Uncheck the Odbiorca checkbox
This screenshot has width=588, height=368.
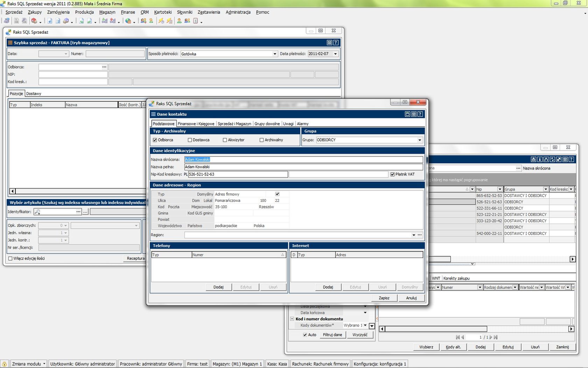pyautogui.click(x=155, y=140)
